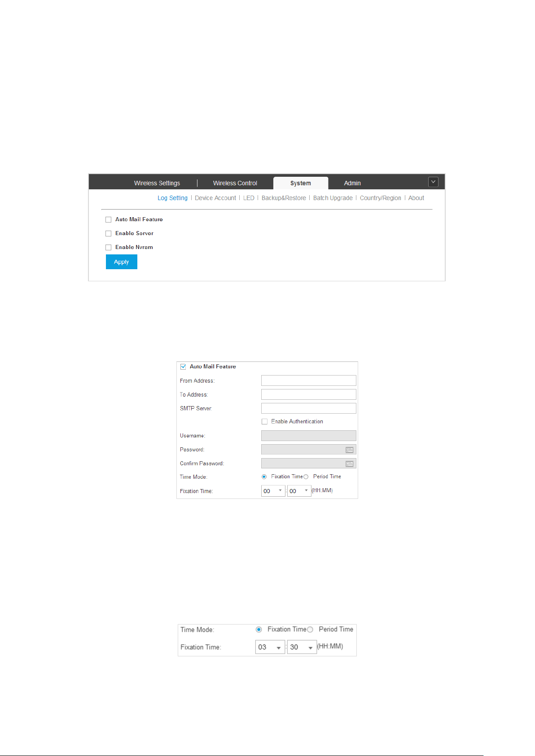The width and height of the screenshot is (535, 756).
Task: Tick the Enable Server checkbox
Action: pos(108,233)
